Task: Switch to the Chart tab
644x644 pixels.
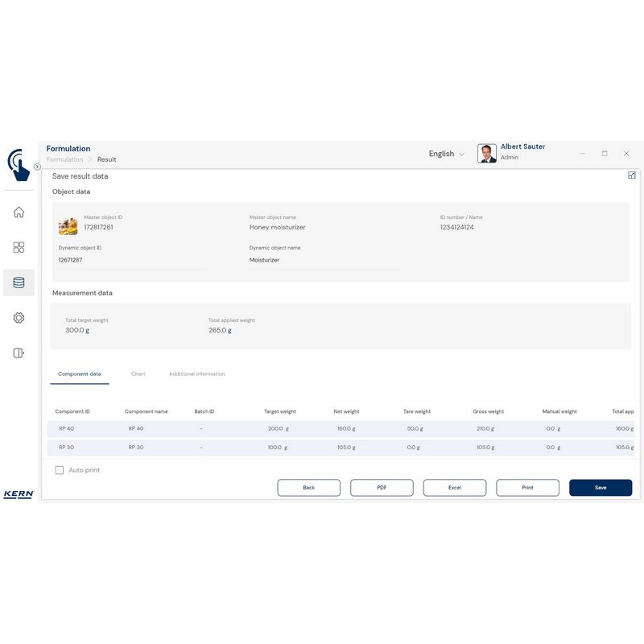Action: tap(138, 374)
